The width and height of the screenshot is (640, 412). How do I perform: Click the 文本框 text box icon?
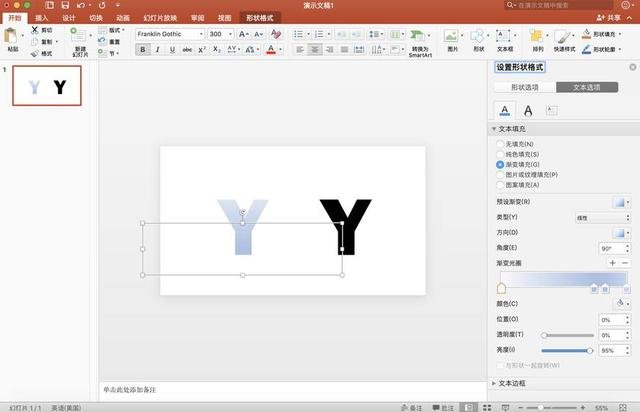[505, 37]
